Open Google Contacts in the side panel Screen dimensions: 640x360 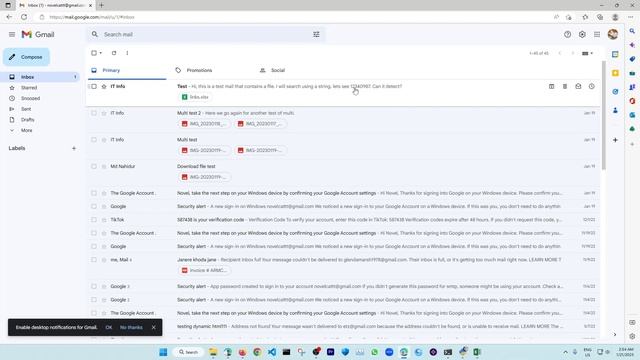(x=615, y=110)
